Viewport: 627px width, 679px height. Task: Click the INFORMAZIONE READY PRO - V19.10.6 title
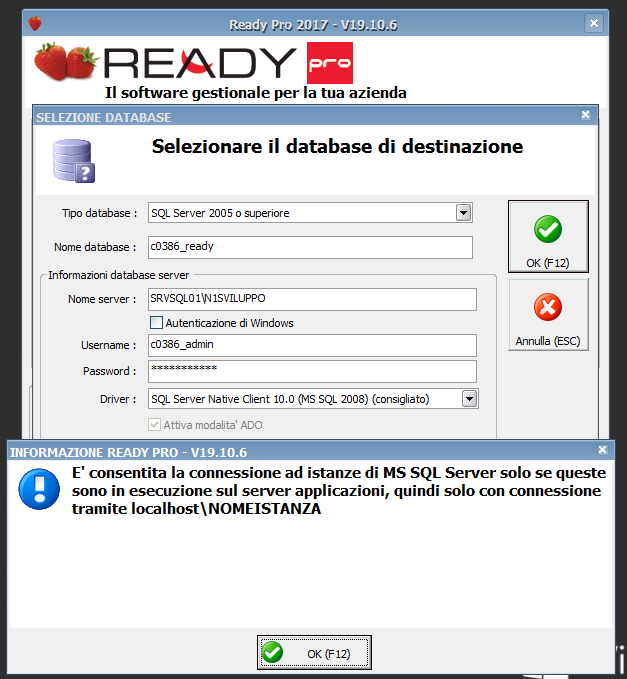pos(129,453)
